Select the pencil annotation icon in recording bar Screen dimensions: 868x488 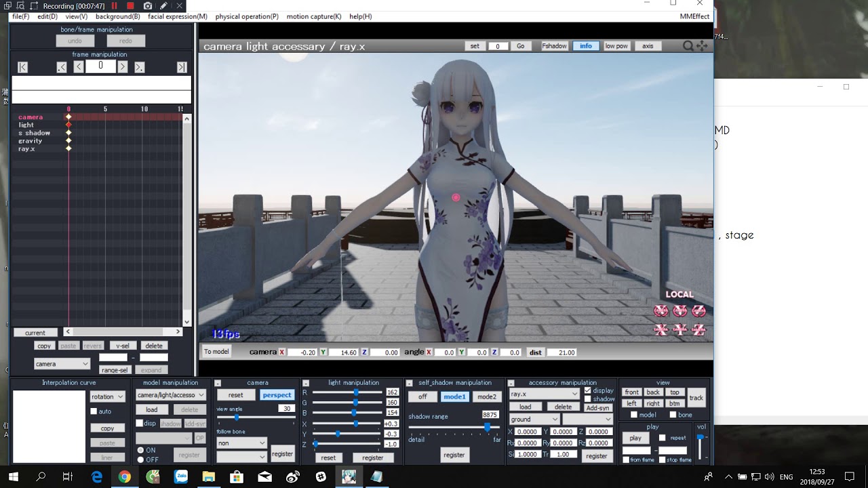pyautogui.click(x=164, y=6)
